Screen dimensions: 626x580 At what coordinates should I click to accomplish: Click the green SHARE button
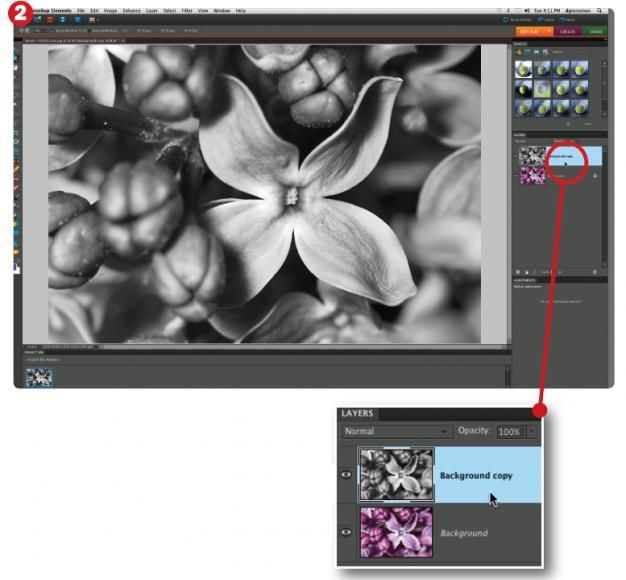[x=596, y=32]
